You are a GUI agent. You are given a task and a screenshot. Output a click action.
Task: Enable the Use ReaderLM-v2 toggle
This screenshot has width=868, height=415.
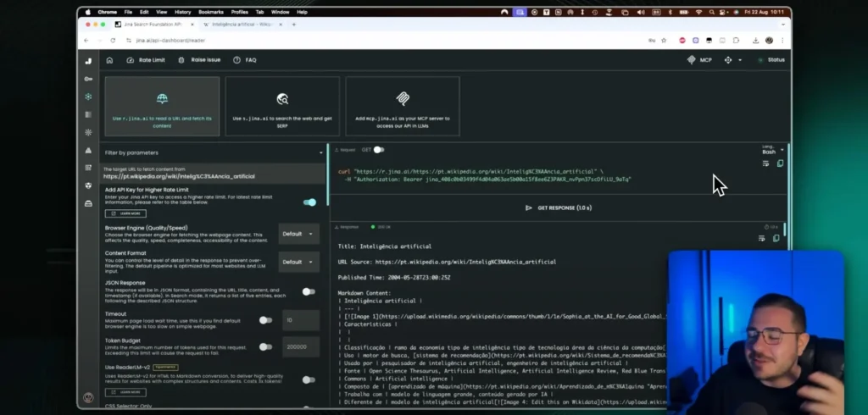click(x=309, y=379)
